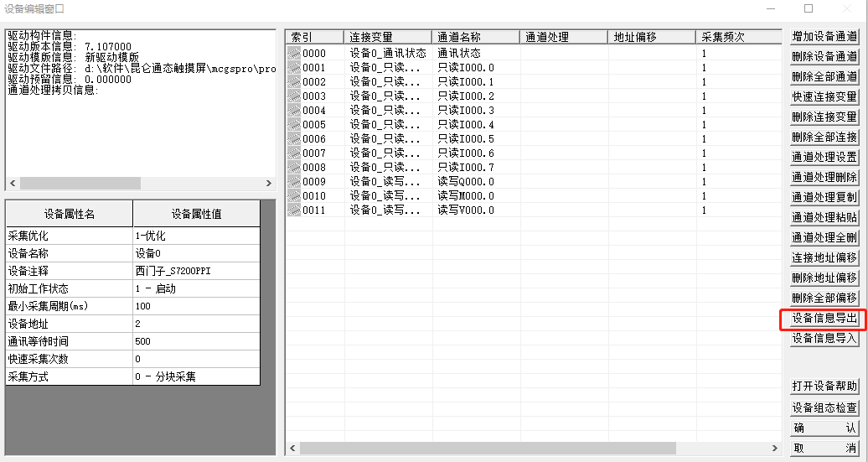Click the channel icon of row 0005

coord(294,125)
